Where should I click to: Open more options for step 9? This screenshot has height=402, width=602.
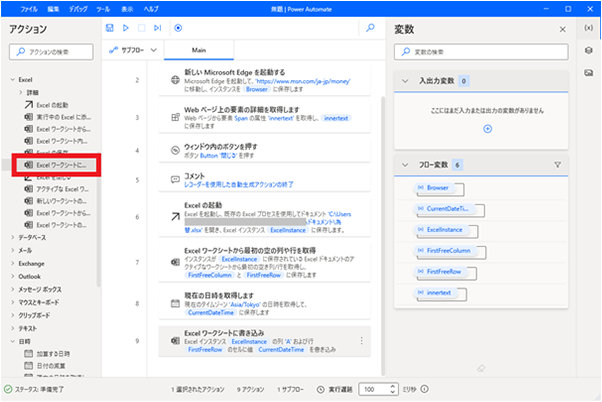(x=361, y=341)
